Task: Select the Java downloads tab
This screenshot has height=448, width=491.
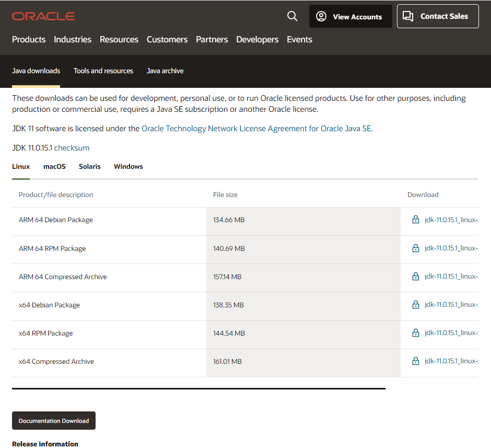Action: click(x=36, y=71)
